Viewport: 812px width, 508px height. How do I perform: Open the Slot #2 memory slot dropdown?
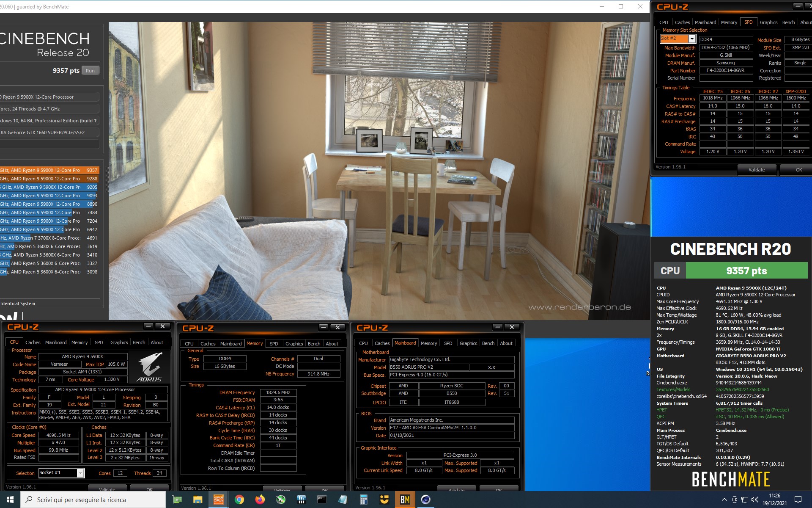692,39
